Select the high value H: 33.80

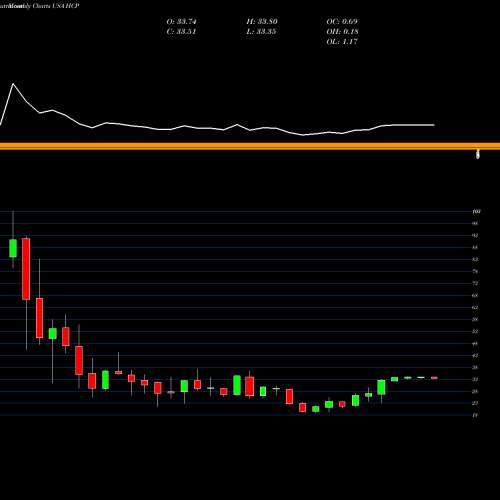pos(262,22)
